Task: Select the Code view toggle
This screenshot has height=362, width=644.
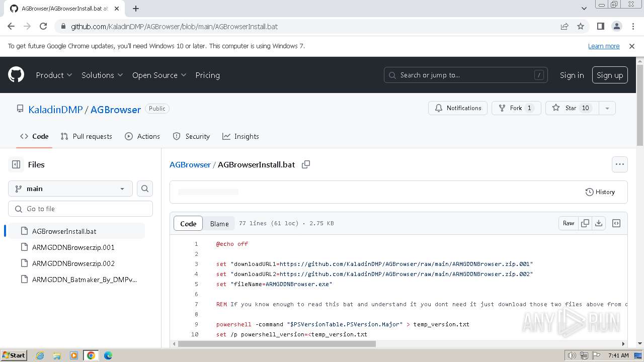Action: click(188, 224)
